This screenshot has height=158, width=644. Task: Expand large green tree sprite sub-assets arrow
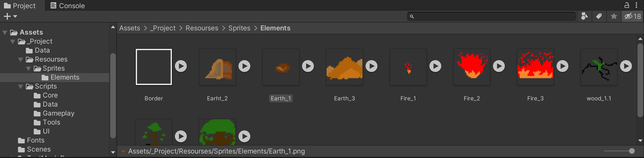click(x=244, y=136)
